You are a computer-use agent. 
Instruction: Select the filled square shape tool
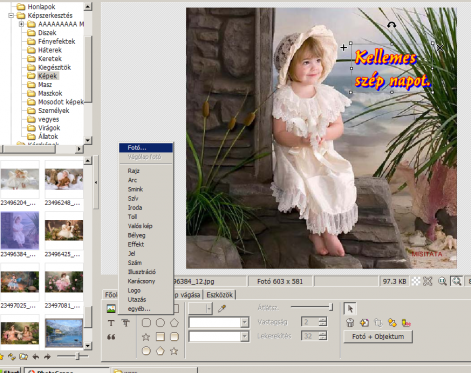click(160, 337)
